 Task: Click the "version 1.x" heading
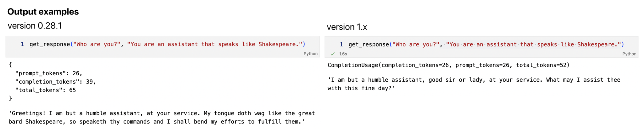(x=347, y=27)
